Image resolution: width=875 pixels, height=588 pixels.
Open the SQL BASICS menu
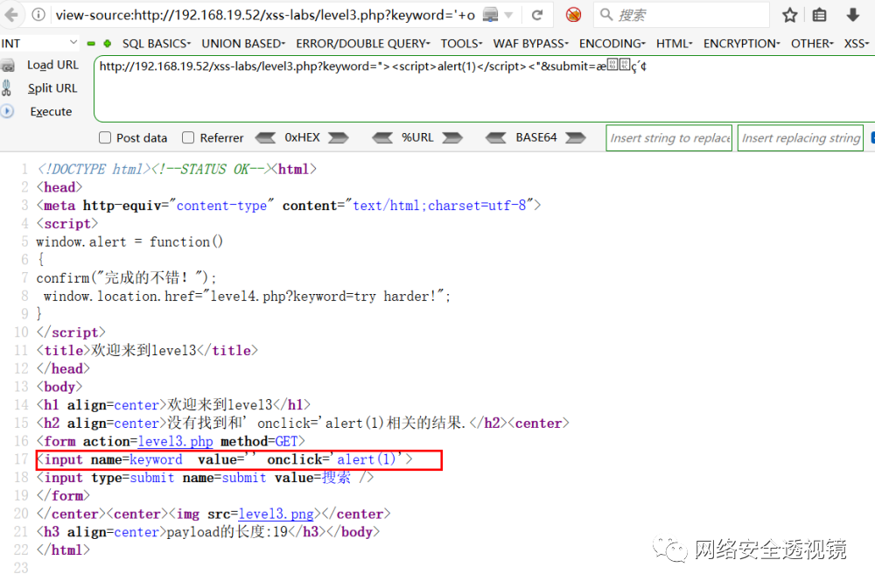pos(157,44)
